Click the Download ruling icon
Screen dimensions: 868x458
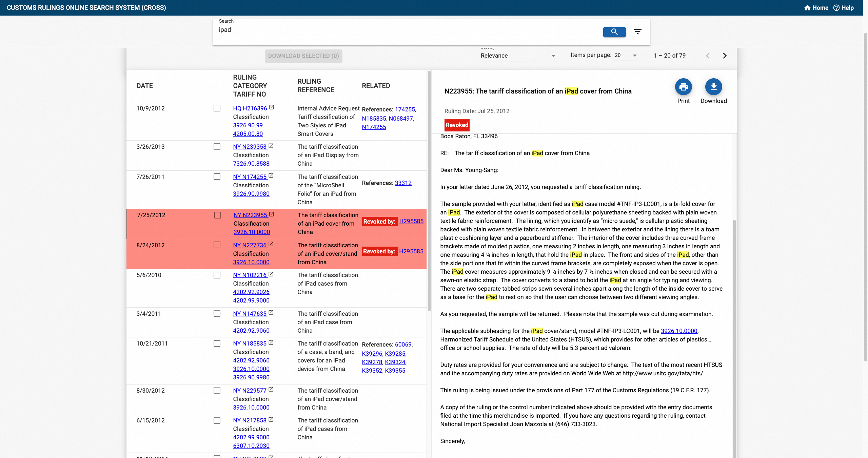click(x=713, y=87)
